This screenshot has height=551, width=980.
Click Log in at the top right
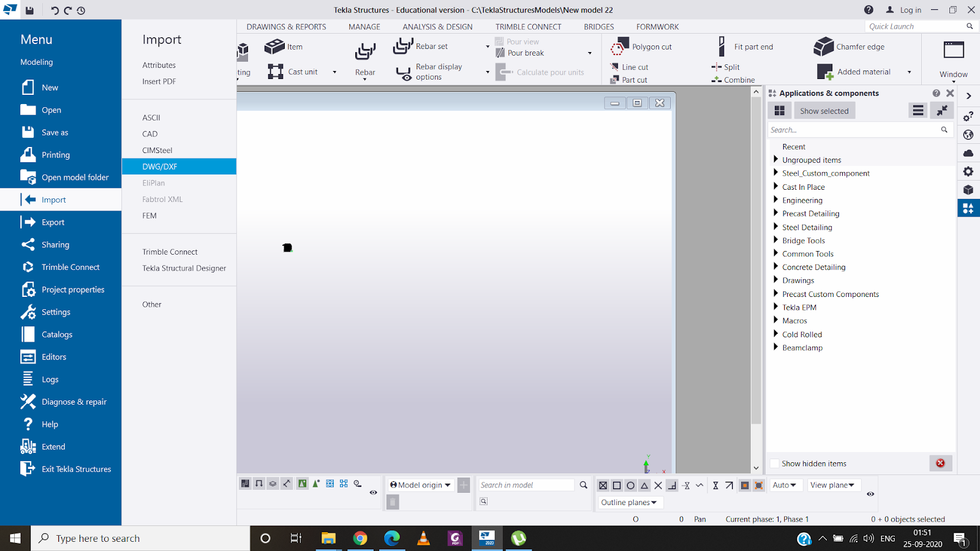point(904,10)
